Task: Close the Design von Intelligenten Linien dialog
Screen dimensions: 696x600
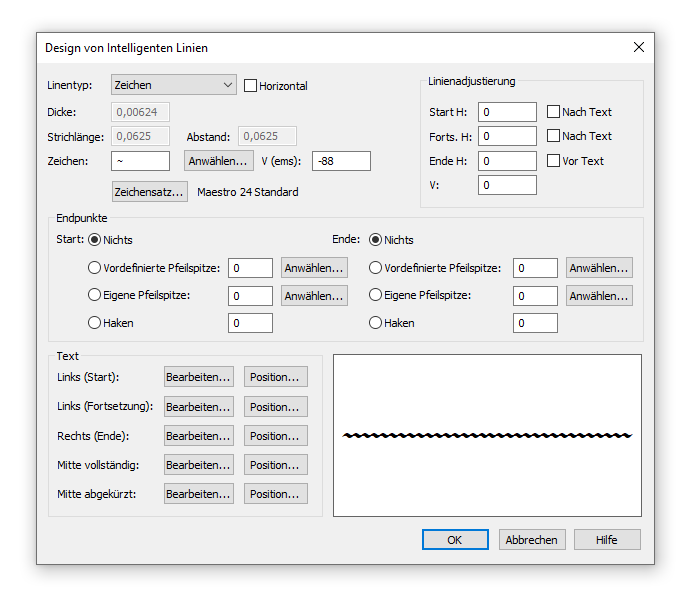Action: (x=639, y=47)
